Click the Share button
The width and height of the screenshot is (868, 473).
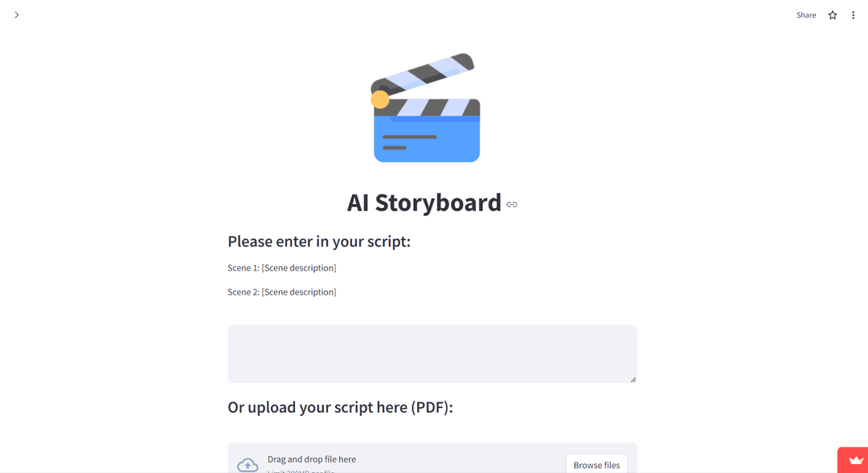click(805, 15)
